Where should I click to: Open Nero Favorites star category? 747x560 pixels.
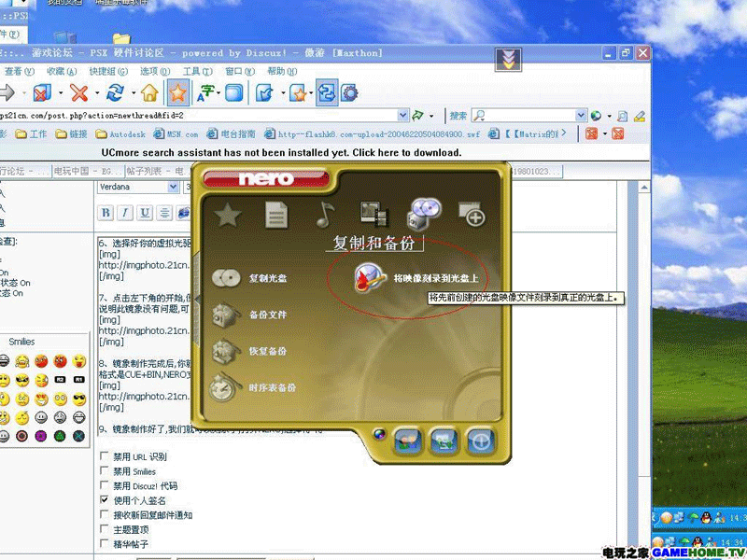pyautogui.click(x=227, y=215)
